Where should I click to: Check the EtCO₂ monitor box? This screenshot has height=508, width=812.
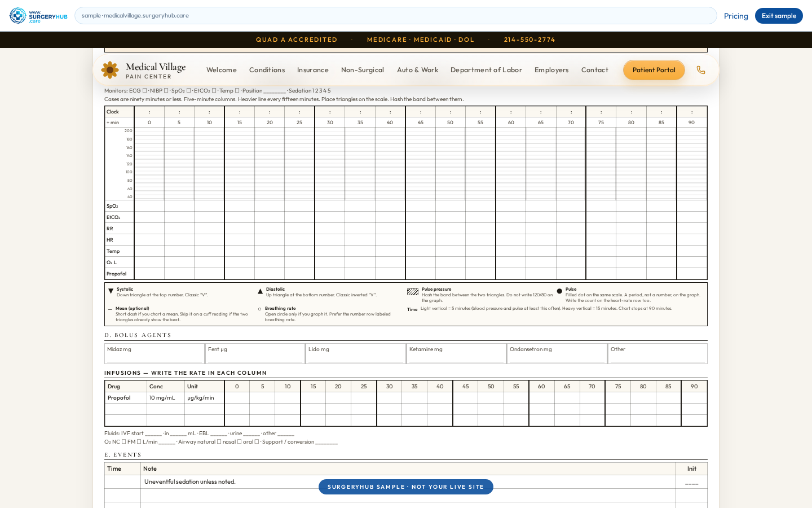(x=214, y=90)
